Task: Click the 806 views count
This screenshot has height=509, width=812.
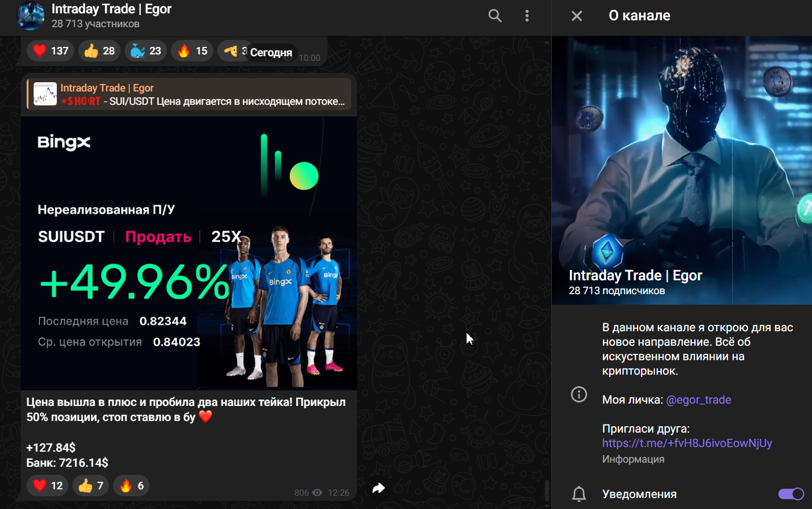Action: click(x=301, y=493)
